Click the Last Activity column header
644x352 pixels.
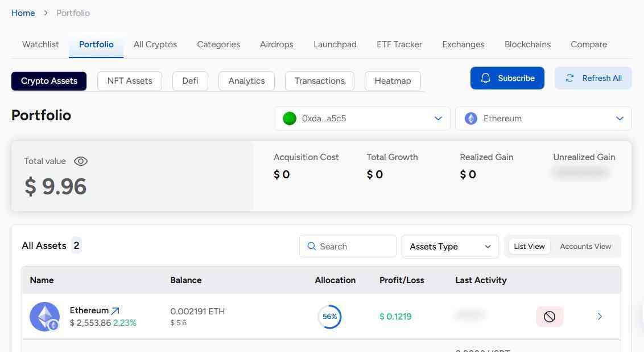click(481, 280)
